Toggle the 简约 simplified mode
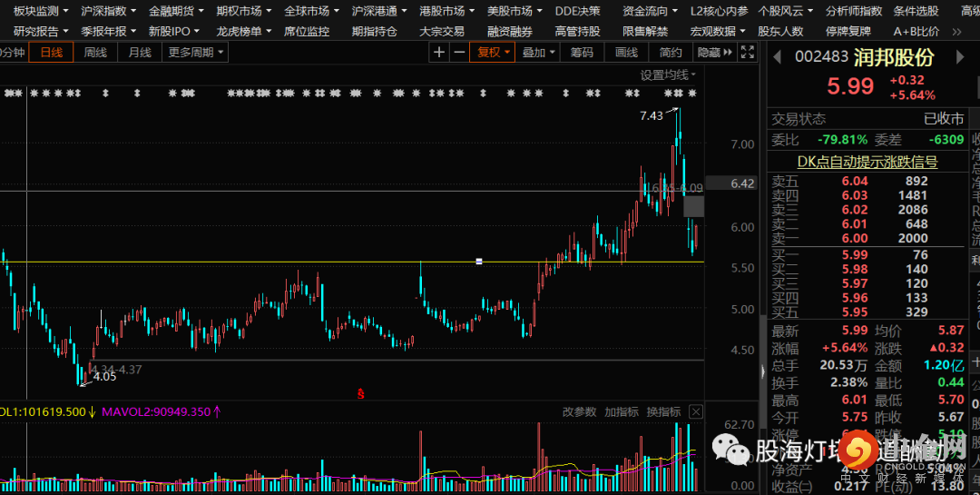The image size is (980, 495). click(671, 53)
